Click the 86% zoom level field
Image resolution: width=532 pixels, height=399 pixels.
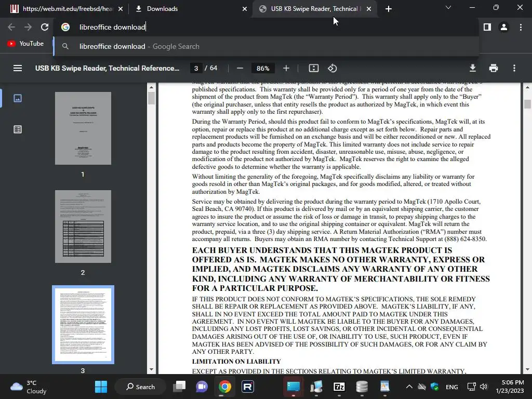[x=263, y=68]
